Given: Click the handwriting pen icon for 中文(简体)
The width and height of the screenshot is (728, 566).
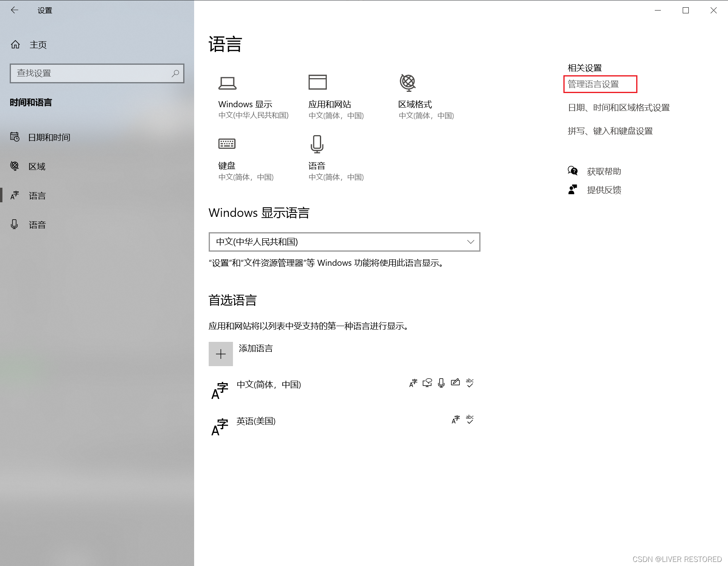Looking at the screenshot, I should point(455,383).
